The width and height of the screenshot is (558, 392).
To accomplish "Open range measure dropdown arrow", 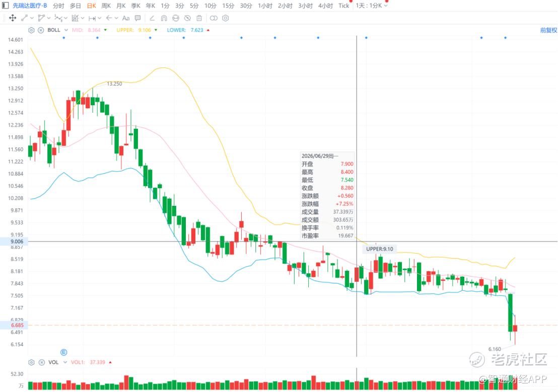I will (x=100, y=18).
